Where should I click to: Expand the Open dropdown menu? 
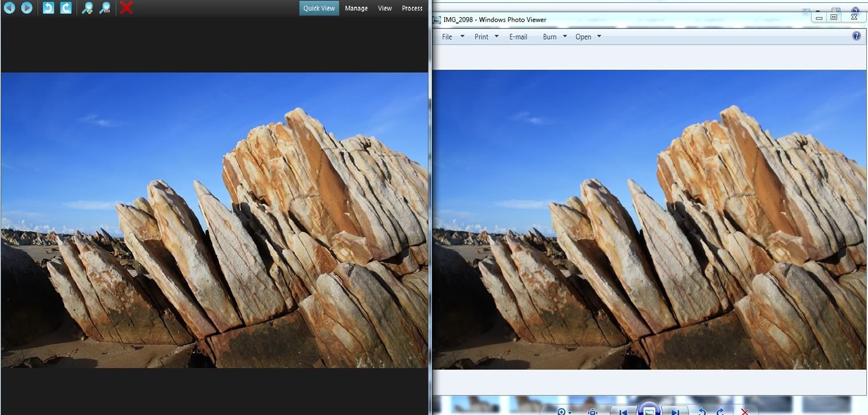[588, 37]
